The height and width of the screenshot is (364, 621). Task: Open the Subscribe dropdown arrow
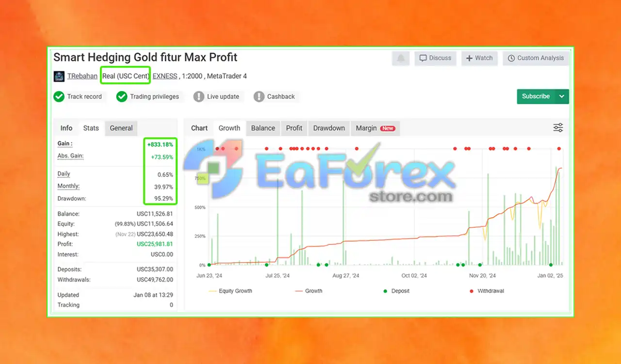(x=562, y=96)
